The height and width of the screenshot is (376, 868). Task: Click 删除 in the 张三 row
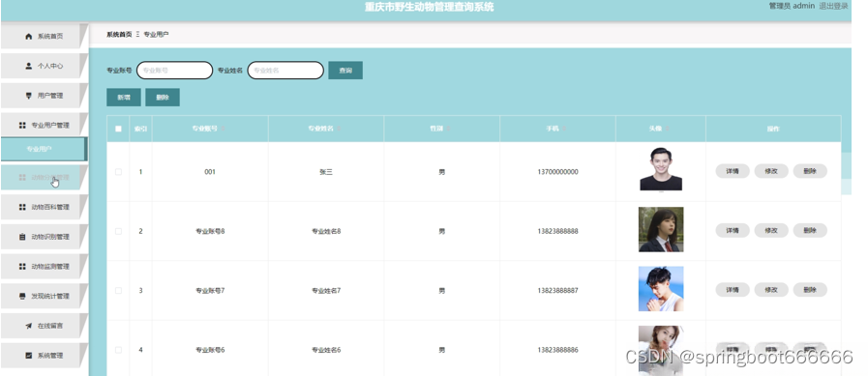810,171
